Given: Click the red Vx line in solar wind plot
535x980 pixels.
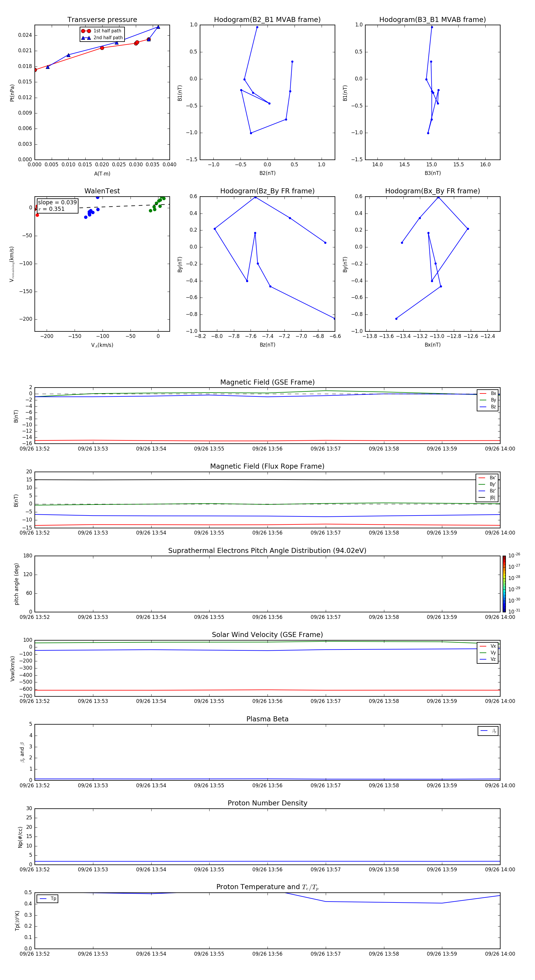Looking at the screenshot, I should pos(267,690).
